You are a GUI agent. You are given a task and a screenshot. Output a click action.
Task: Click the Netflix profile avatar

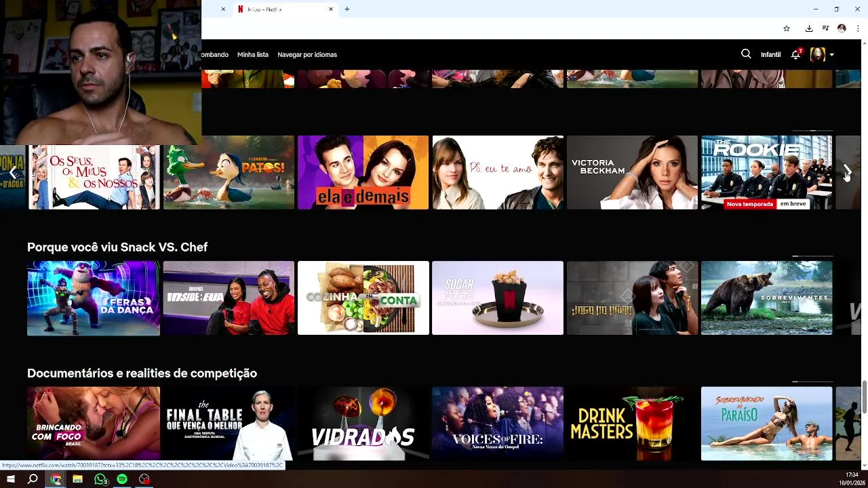click(818, 54)
